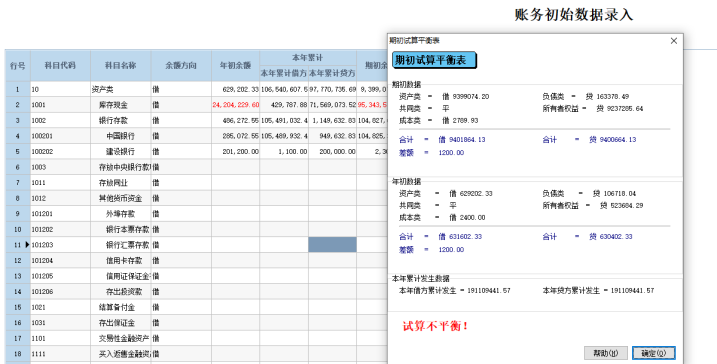Close the 期初试算平衡表 dialog

pos(674,41)
